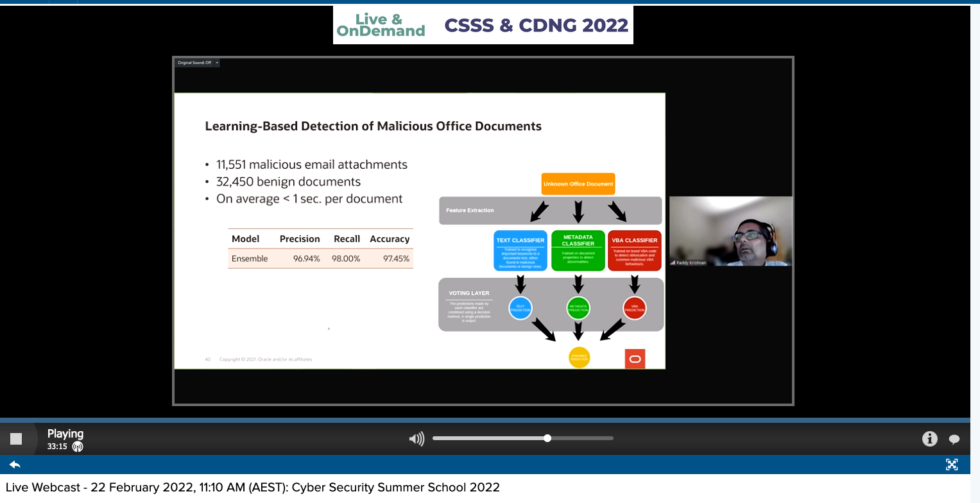The width and height of the screenshot is (980, 503).
Task: Click the blue TEXT CLASSIFIER box
Action: pyautogui.click(x=520, y=250)
